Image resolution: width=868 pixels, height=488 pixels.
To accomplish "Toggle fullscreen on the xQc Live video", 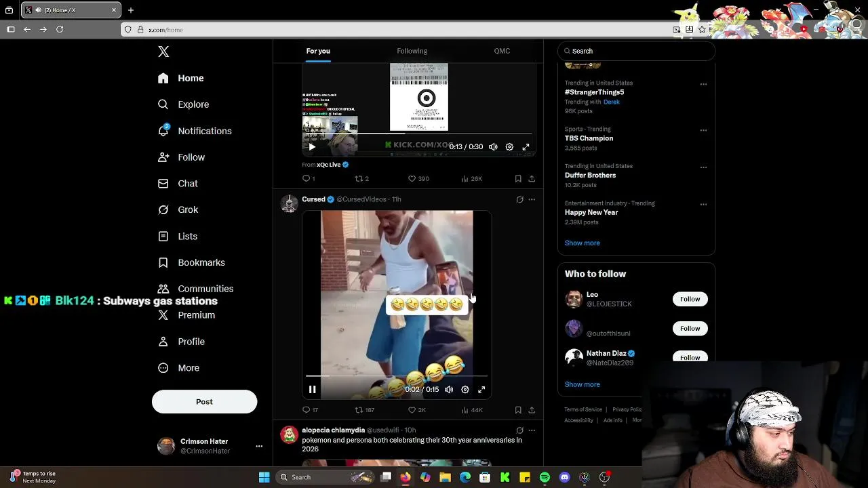I will [x=526, y=147].
